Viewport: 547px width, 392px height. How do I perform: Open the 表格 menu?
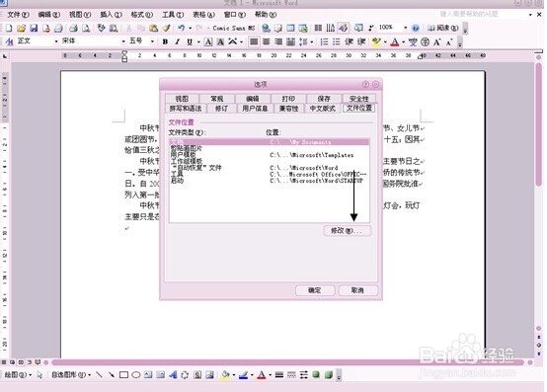point(203,15)
